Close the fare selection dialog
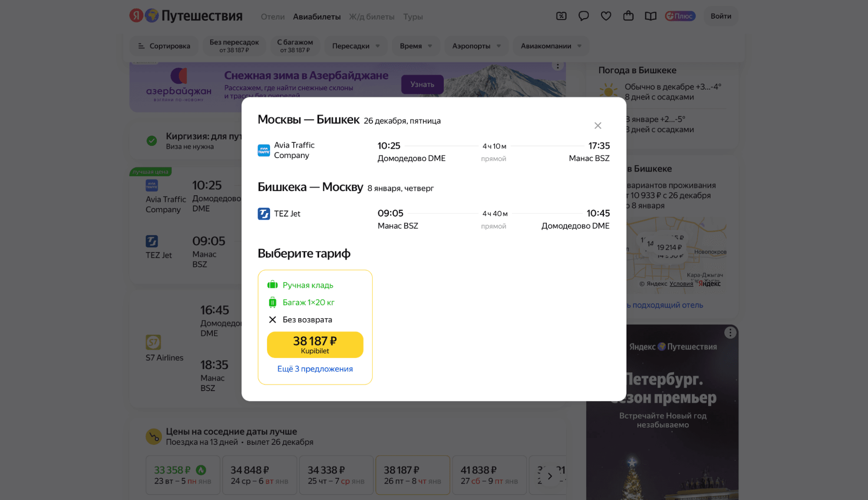868x500 pixels. coord(597,125)
